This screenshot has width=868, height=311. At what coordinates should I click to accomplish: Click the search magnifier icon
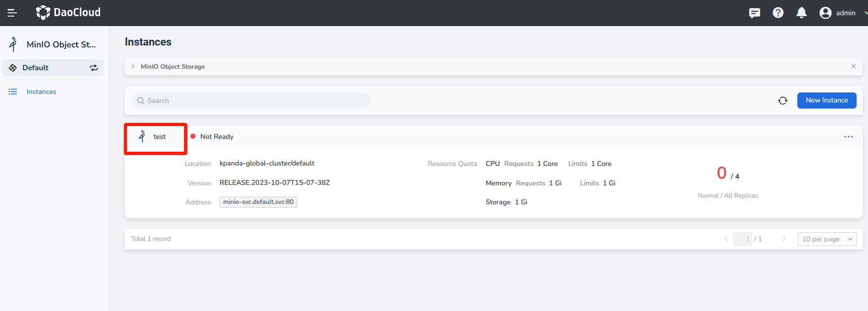[x=141, y=101]
